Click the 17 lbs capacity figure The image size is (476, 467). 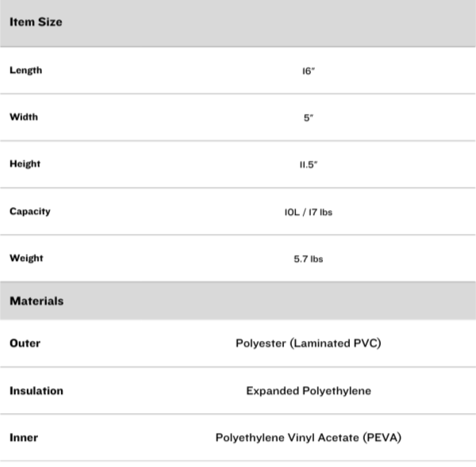[320, 212]
